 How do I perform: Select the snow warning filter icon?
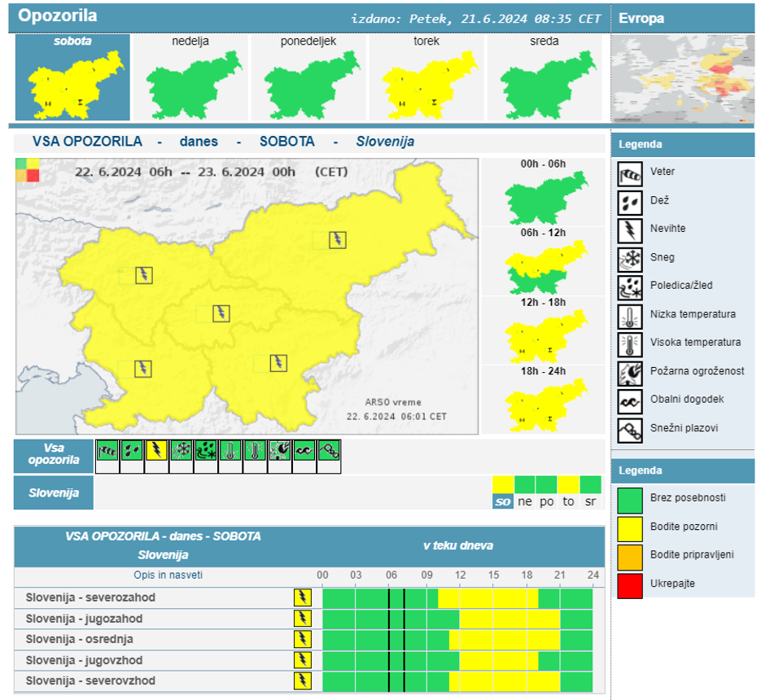pyautogui.click(x=181, y=451)
